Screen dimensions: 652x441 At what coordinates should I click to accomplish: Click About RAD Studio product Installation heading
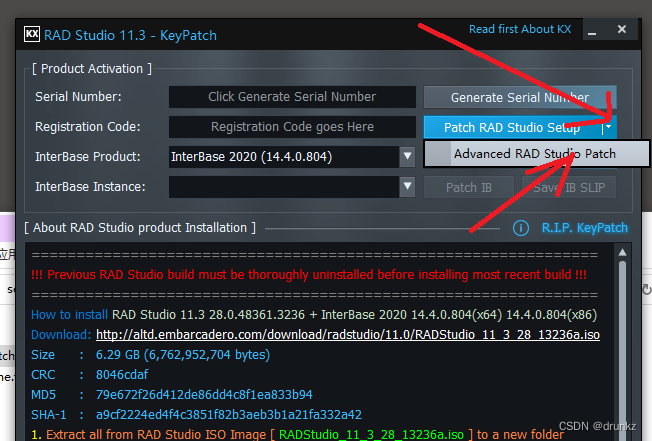click(140, 228)
